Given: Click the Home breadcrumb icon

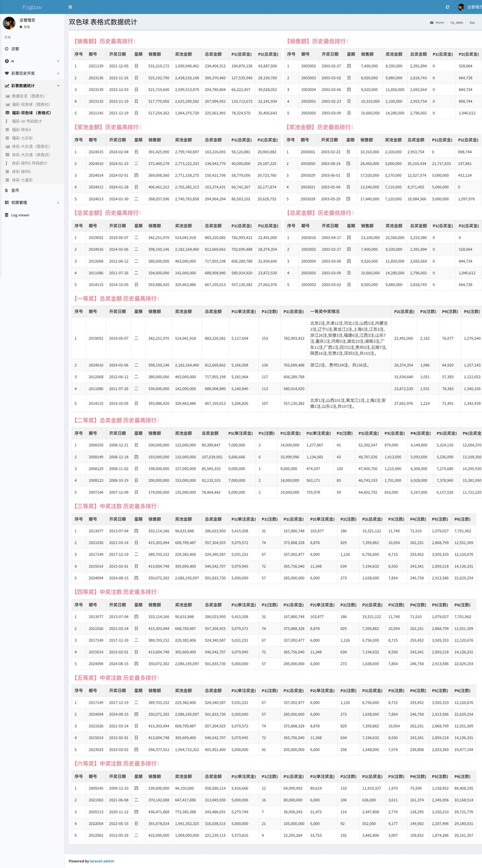Looking at the screenshot, I should point(432,22).
